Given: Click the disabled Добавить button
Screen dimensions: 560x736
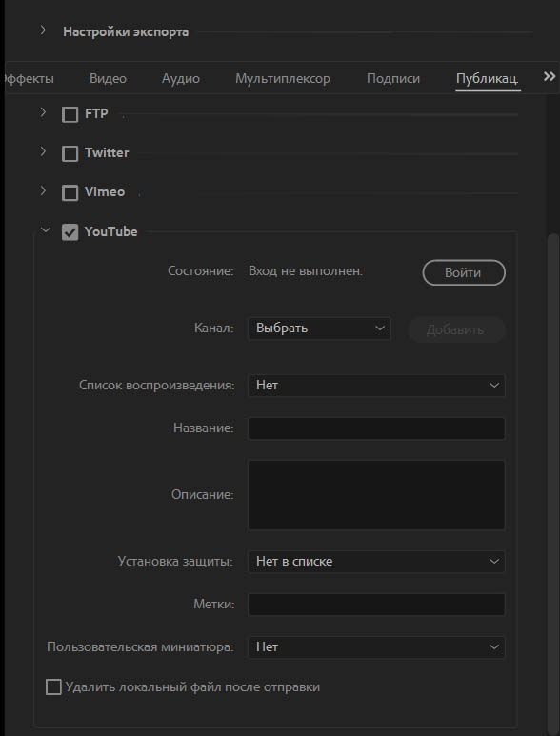Looking at the screenshot, I should (x=455, y=329).
